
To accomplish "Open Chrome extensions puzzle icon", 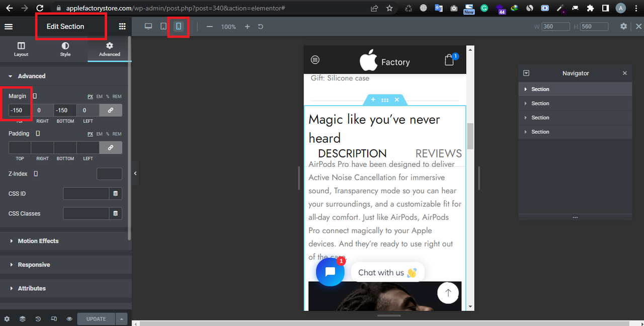I will point(591,8).
